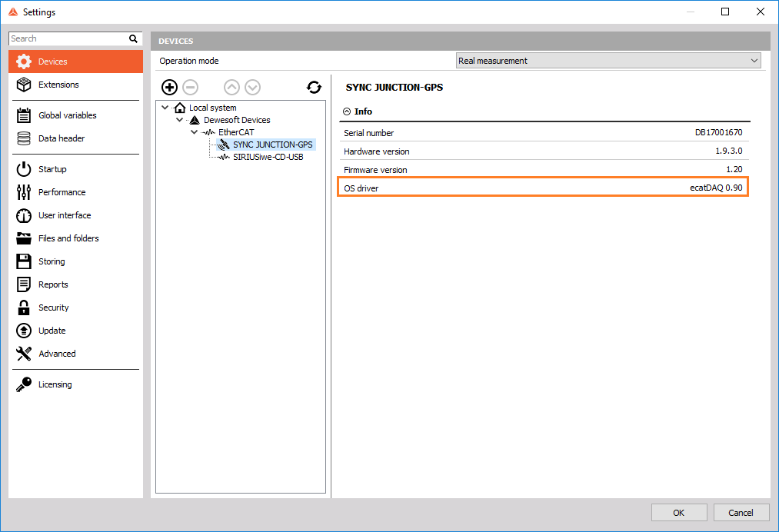The height and width of the screenshot is (532, 779).
Task: Click the Data header database icon
Action: click(23, 138)
